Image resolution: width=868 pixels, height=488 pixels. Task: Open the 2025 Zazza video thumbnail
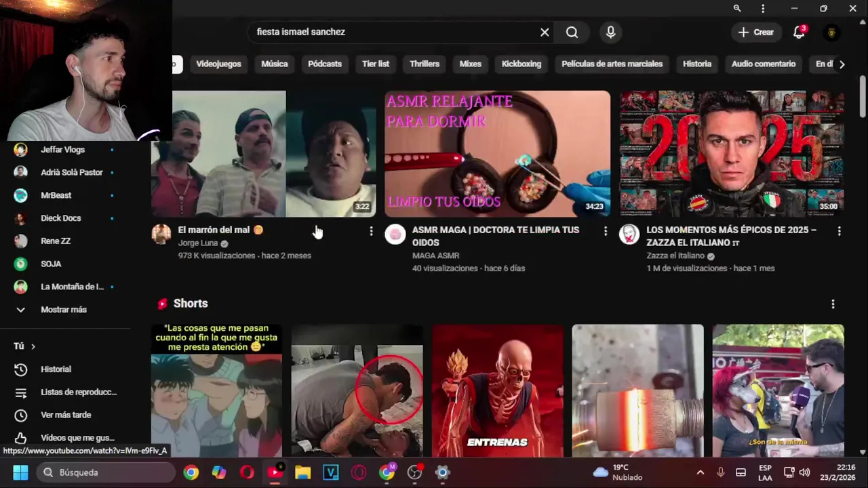click(x=732, y=154)
